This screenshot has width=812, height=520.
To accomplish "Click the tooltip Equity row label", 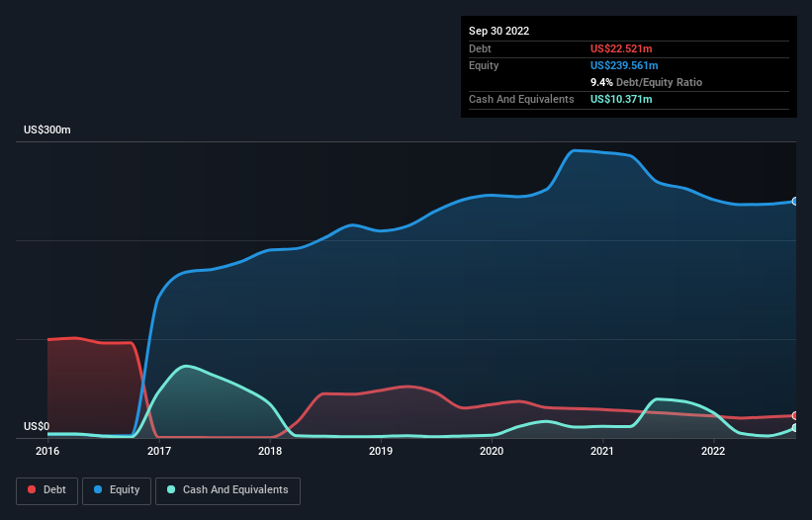I will (x=484, y=65).
